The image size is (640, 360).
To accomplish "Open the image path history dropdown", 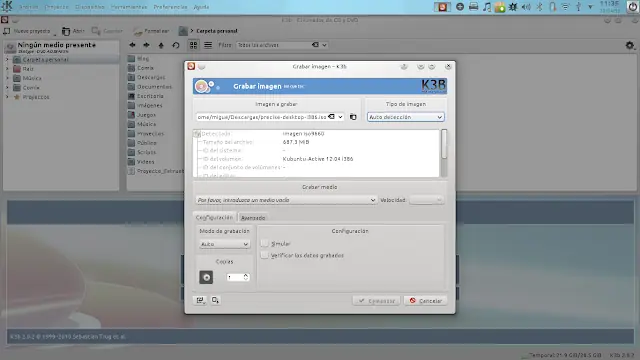I will coord(340,117).
